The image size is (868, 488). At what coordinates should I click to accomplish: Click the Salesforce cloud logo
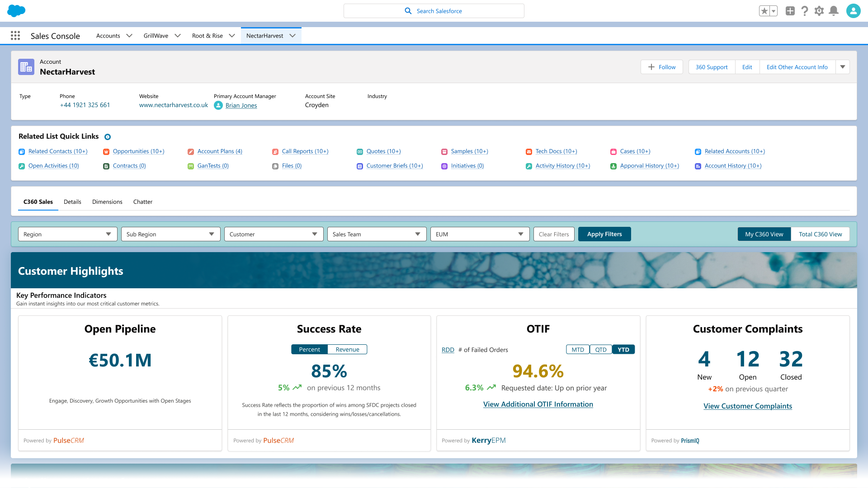[16, 10]
